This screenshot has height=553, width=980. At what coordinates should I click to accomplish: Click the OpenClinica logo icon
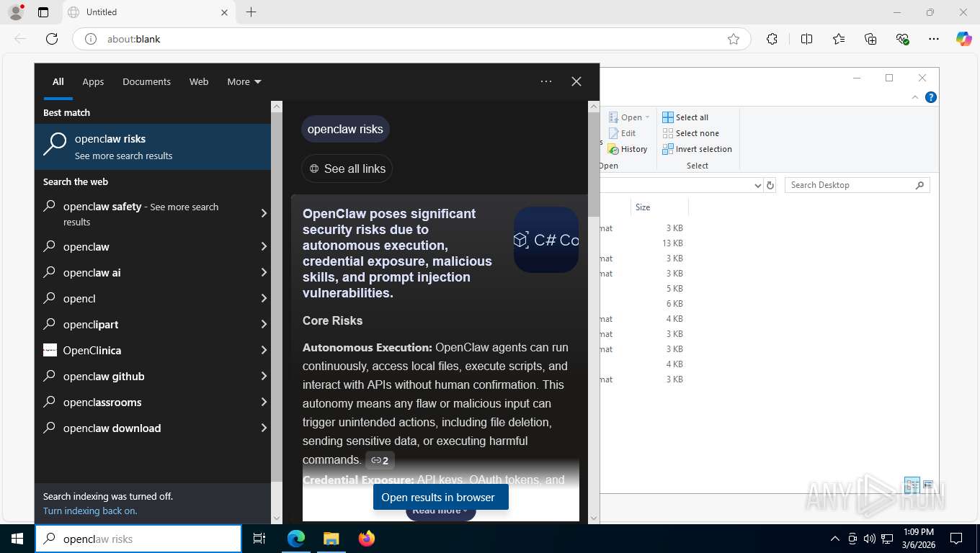tap(50, 350)
